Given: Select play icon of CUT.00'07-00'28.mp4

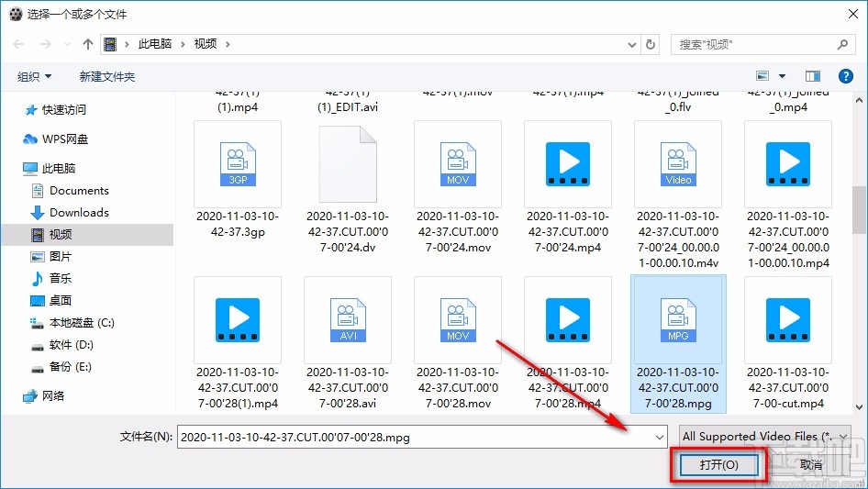Looking at the screenshot, I should point(568,320).
